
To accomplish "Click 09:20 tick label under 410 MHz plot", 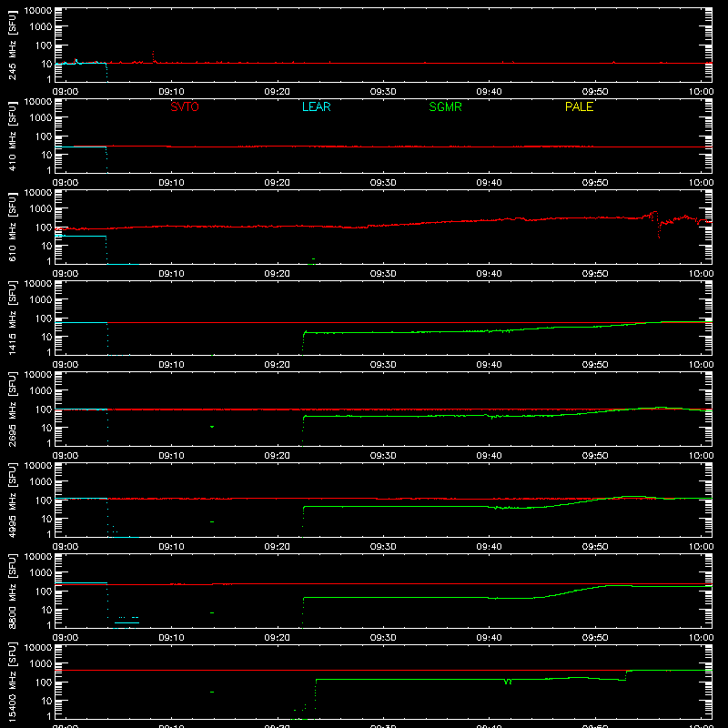I will tap(278, 183).
